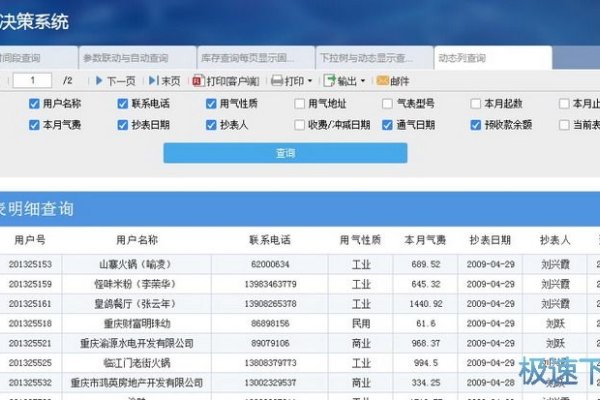Click fee value 689.52 cell
600x400 pixels.
(425, 264)
